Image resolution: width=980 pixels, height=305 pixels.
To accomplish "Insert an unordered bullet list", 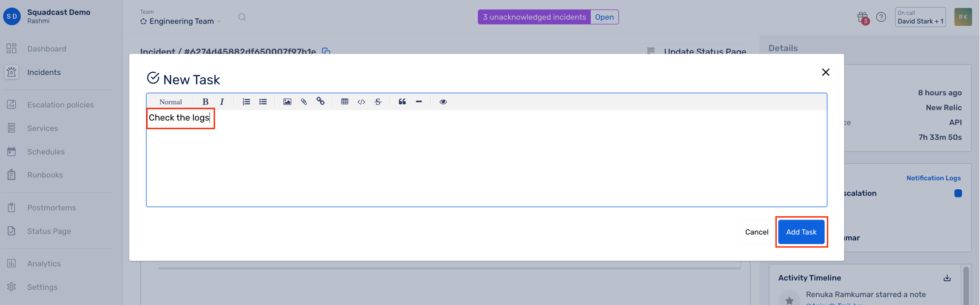I will (263, 102).
